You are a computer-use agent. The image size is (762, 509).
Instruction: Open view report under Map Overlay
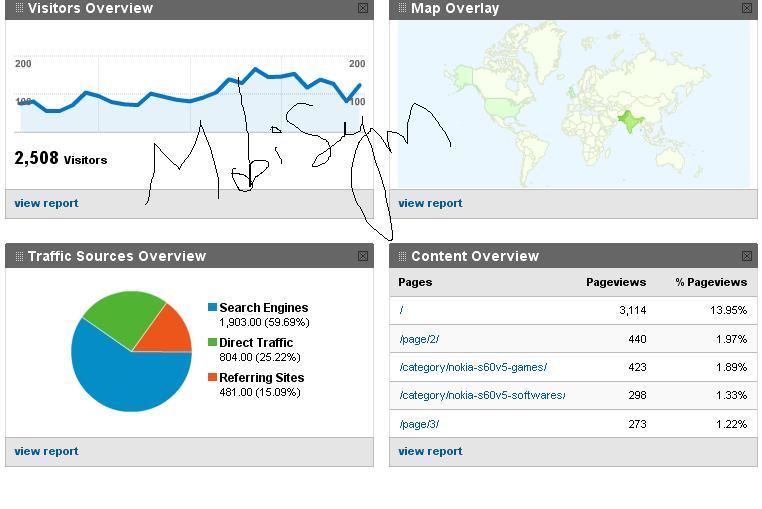tap(430, 203)
